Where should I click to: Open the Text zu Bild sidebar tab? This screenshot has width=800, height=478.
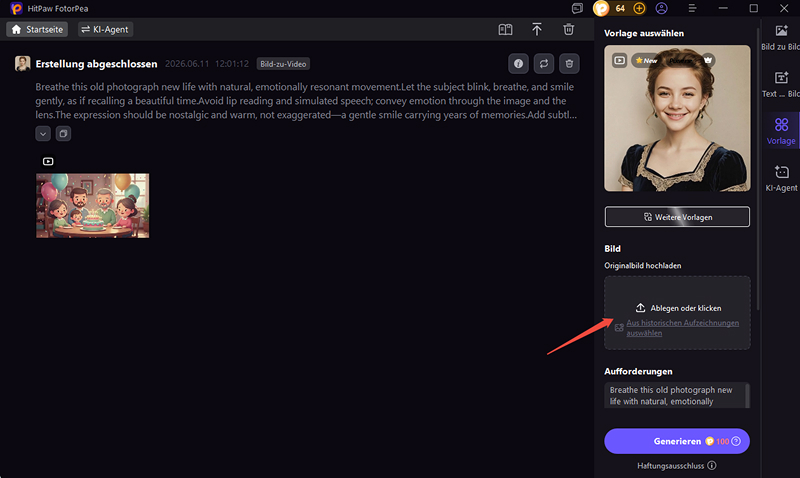pyautogui.click(x=781, y=84)
